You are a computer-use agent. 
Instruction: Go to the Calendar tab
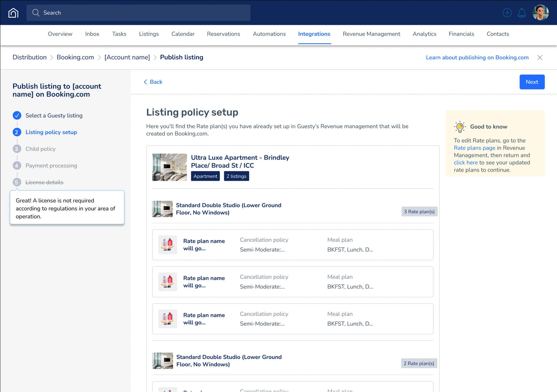[183, 34]
